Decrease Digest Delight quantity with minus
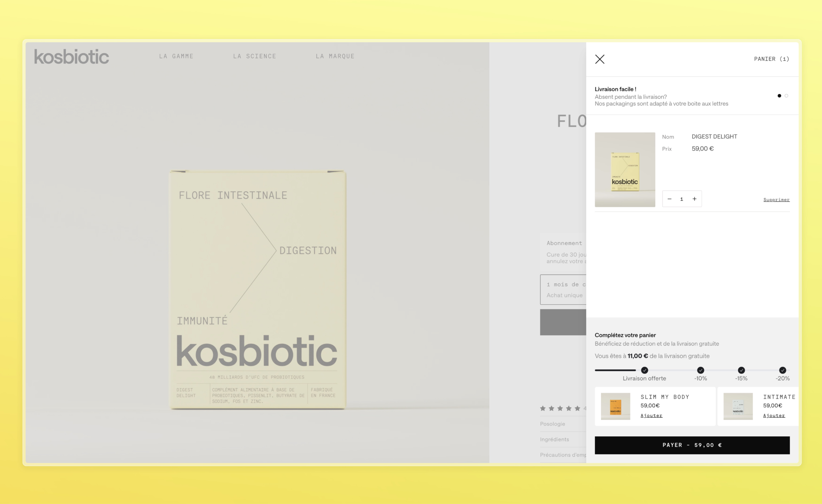Viewport: 822px width, 504px height. coord(669,199)
